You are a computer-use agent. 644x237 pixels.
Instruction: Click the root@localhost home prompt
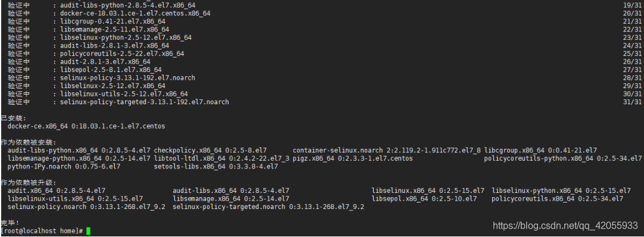tap(42, 231)
